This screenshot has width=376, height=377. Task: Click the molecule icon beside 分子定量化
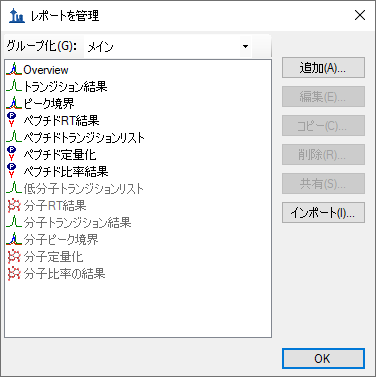pos(14,256)
